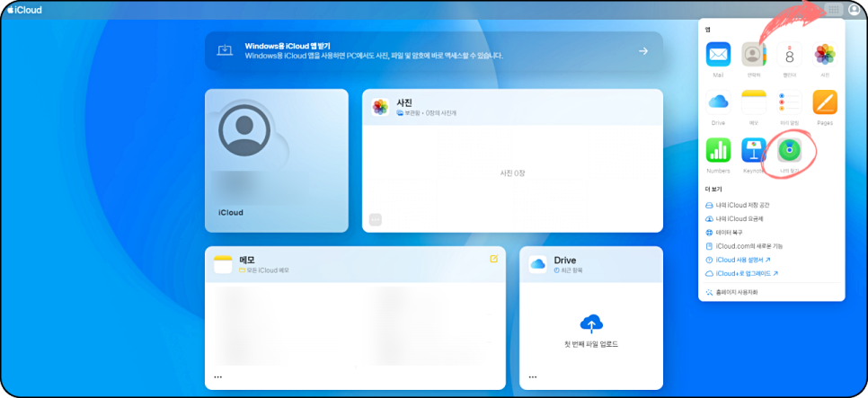The image size is (868, 398).
Task: Open the 사진 tile heading
Action: (404, 102)
